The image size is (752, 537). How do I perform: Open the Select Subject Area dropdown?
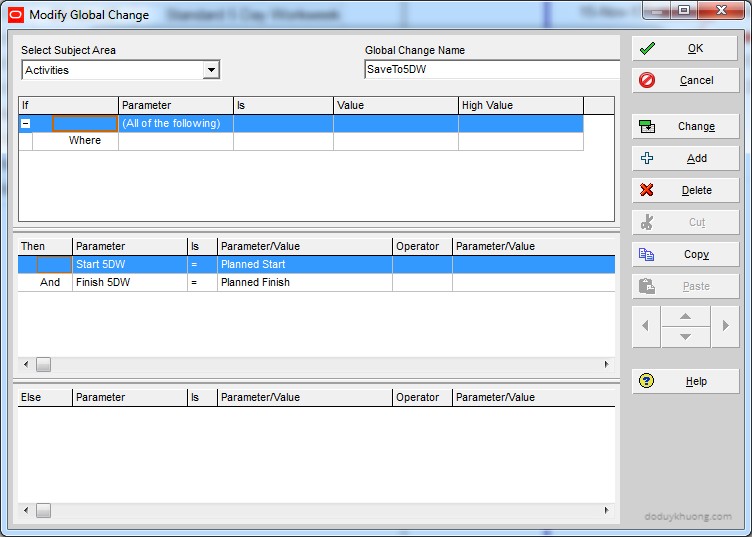211,70
